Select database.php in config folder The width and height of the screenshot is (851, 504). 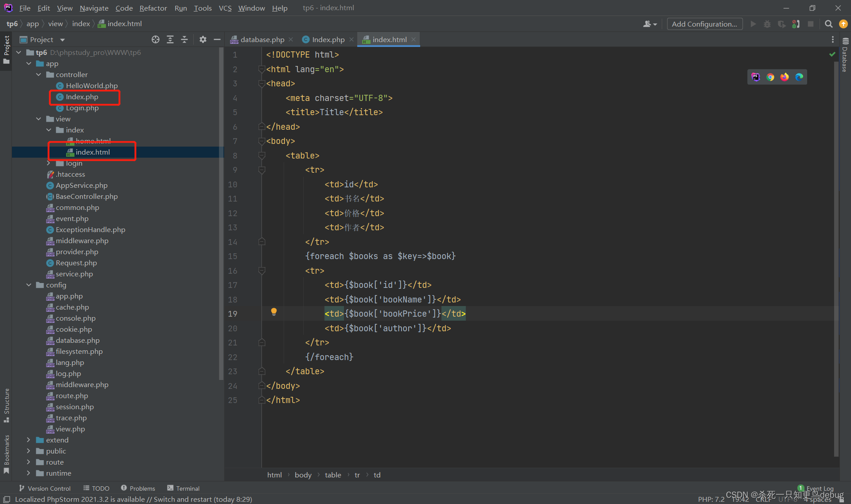78,340
